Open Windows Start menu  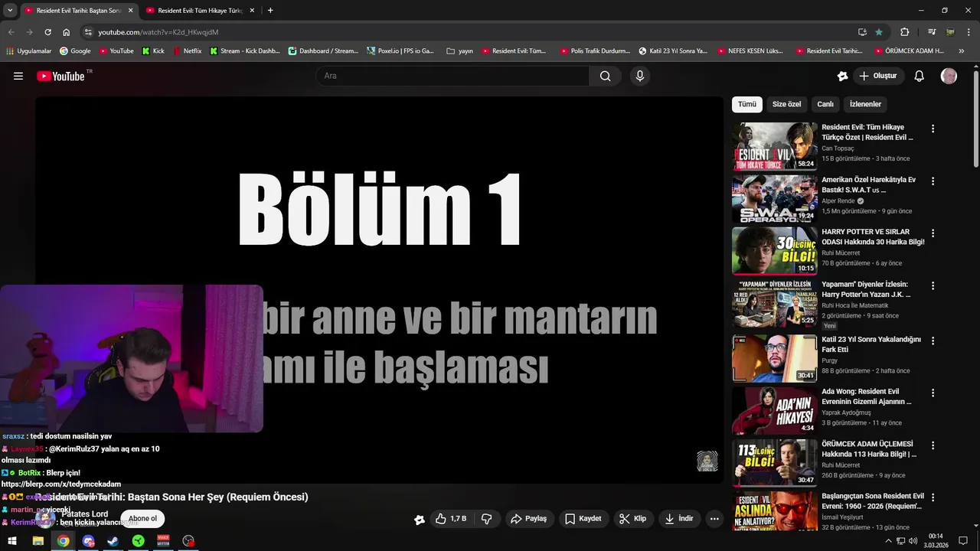(x=12, y=541)
